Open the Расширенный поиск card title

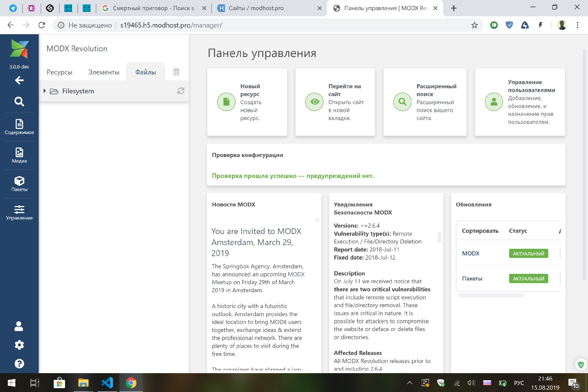tap(436, 90)
